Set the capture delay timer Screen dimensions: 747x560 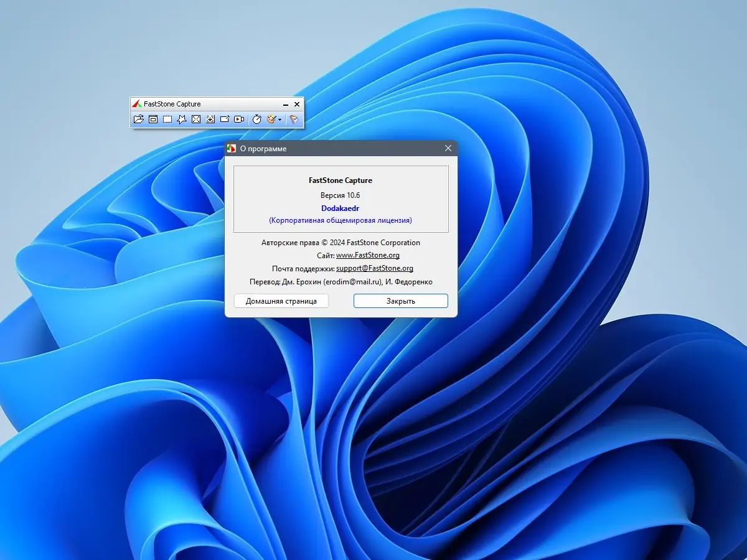256,119
